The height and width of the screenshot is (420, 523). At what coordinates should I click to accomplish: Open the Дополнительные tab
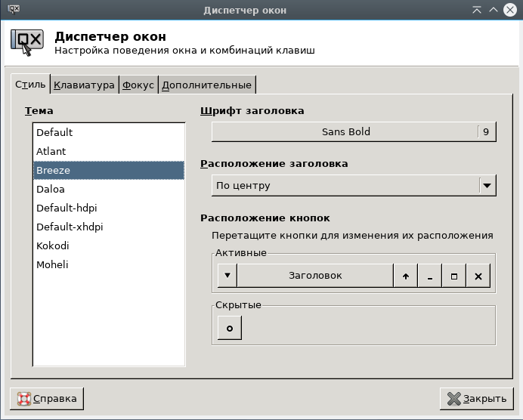click(206, 85)
